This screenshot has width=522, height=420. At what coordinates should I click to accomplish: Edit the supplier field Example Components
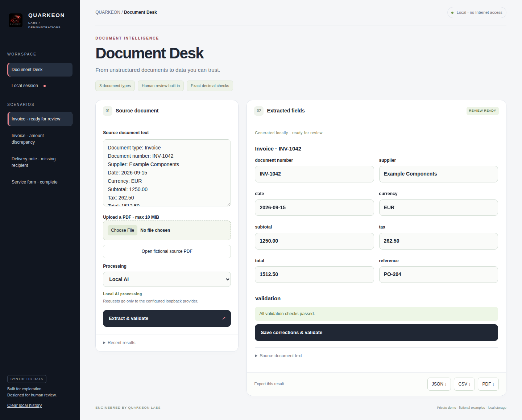coord(438,174)
